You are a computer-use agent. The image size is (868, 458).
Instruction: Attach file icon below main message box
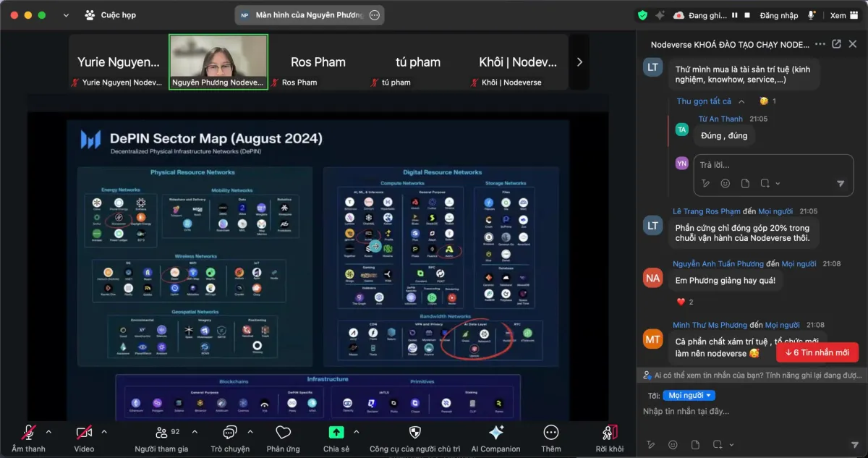click(x=696, y=444)
